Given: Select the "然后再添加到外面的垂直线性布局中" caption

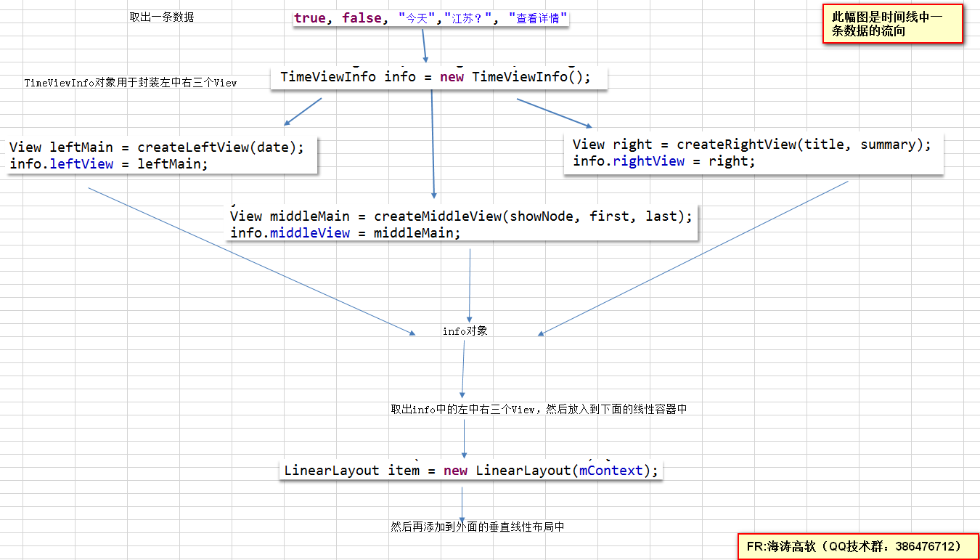Looking at the screenshot, I should click(477, 527).
